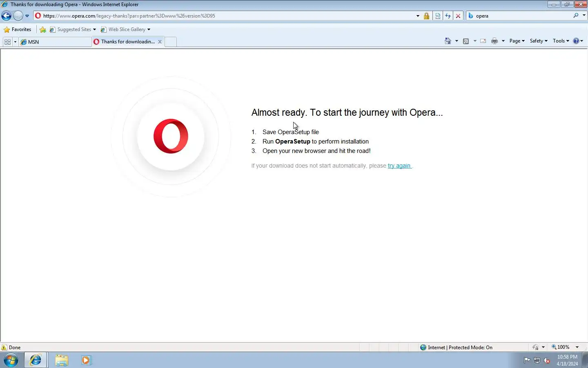Image resolution: width=588 pixels, height=368 pixels.
Task: Click the Save OperaSetup file step
Action: 290,132
